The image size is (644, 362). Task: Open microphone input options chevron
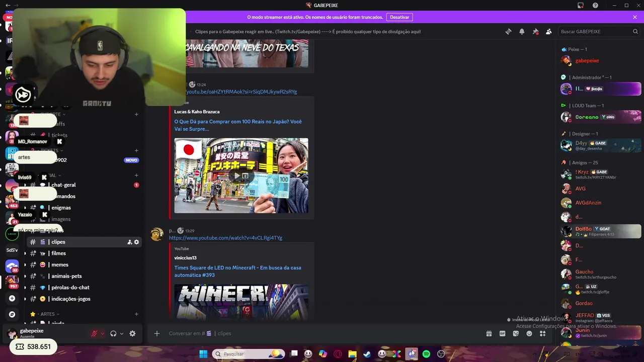click(x=103, y=333)
